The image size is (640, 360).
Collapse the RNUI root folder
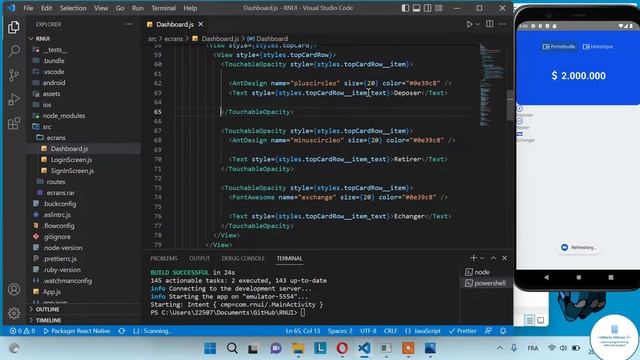(43, 38)
